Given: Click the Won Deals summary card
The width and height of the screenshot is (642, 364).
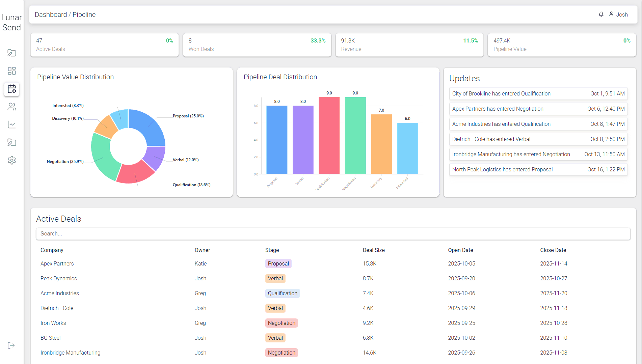Looking at the screenshot, I should [x=257, y=45].
